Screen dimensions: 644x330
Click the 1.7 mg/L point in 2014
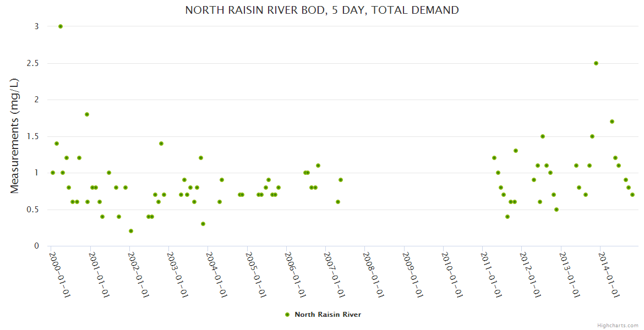pyautogui.click(x=612, y=122)
